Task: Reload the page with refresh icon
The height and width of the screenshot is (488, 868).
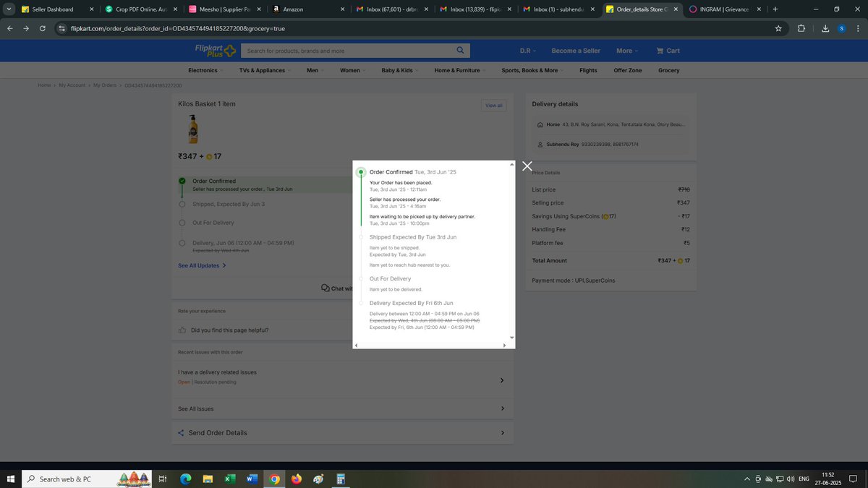Action: point(43,28)
